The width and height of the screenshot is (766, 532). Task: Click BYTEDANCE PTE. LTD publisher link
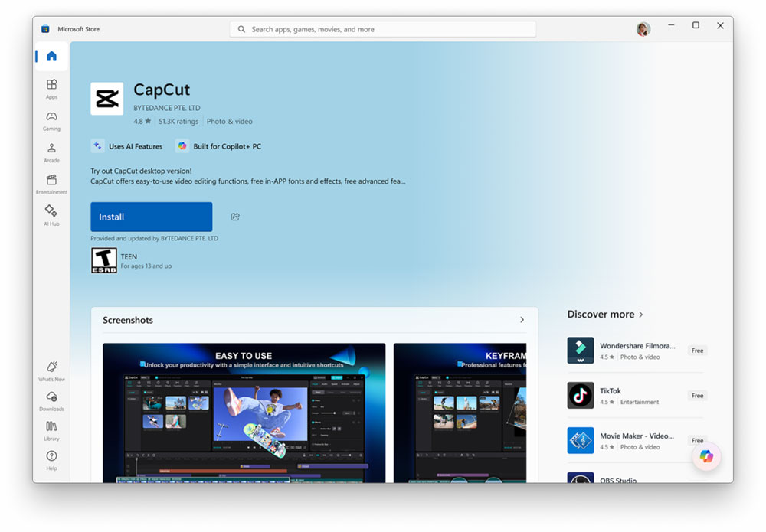(166, 108)
